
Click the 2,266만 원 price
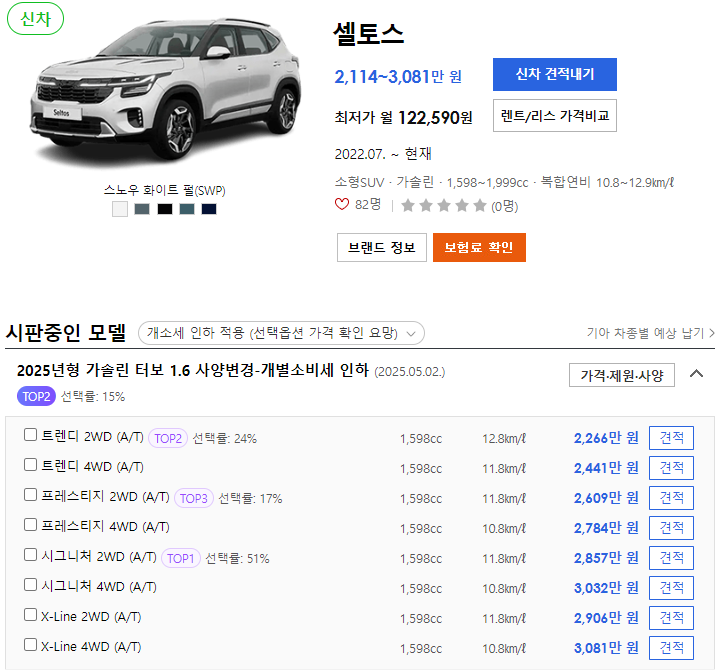[x=606, y=438]
